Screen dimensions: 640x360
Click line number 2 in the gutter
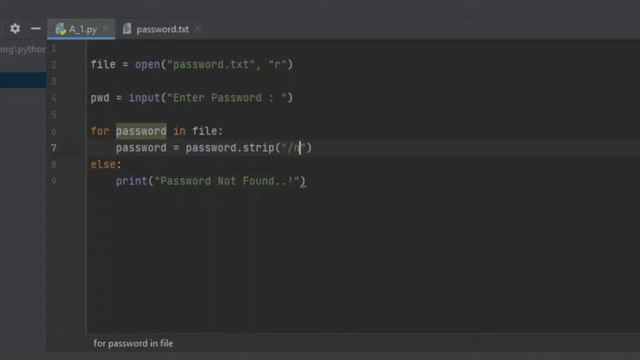(x=53, y=65)
